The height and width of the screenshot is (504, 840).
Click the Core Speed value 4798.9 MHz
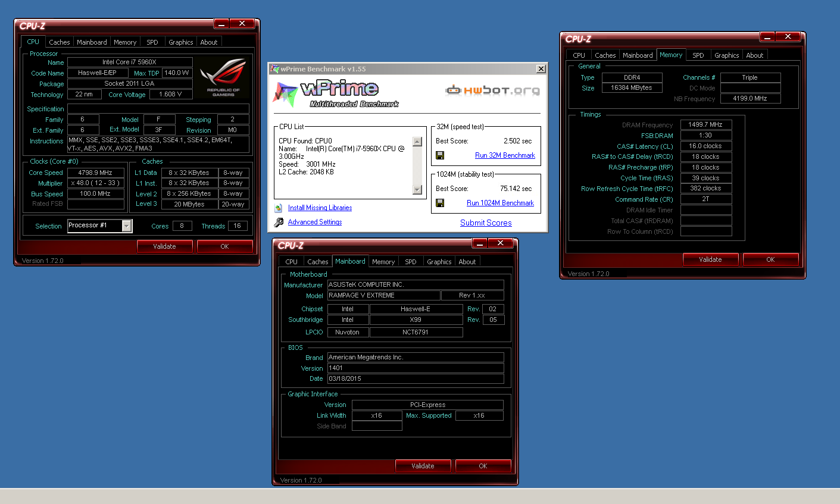point(95,173)
